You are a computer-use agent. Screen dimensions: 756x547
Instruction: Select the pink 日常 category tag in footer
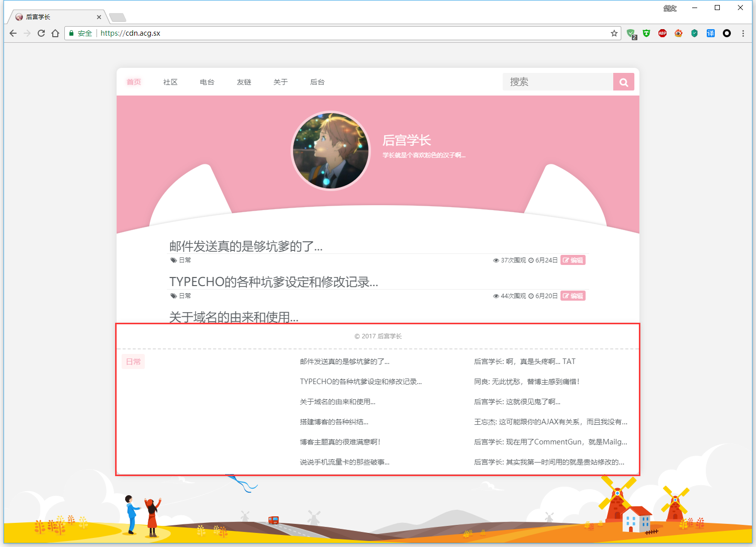tap(133, 361)
